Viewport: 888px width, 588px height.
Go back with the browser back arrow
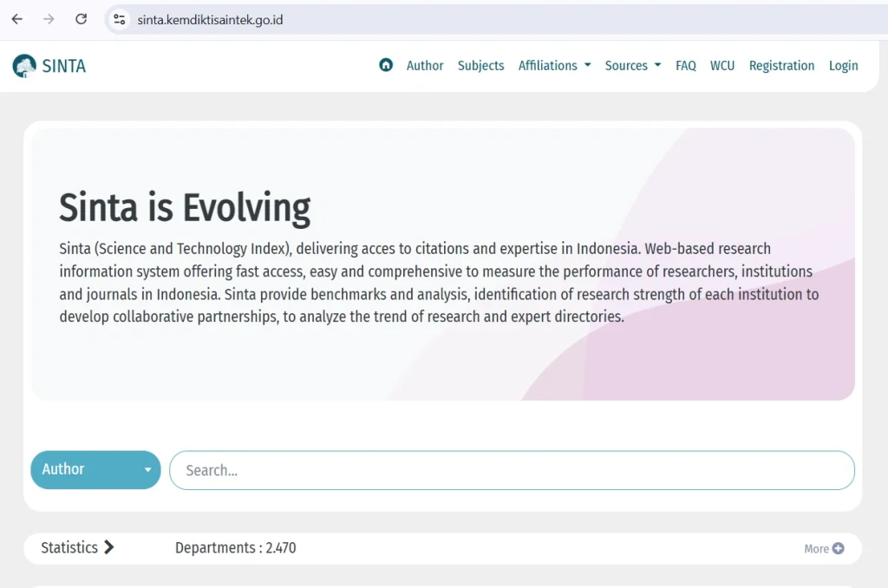pos(17,19)
